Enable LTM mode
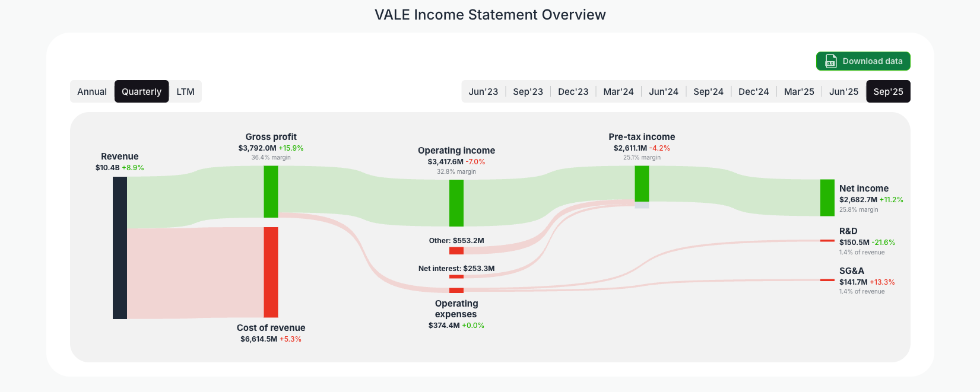This screenshot has height=392, width=980. click(x=185, y=91)
